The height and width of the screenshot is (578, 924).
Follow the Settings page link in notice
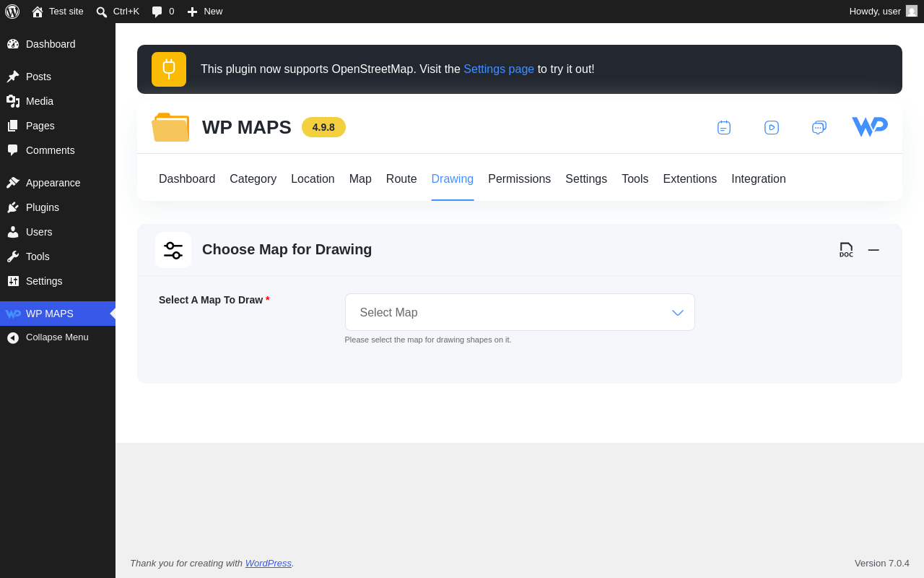pyautogui.click(x=499, y=69)
